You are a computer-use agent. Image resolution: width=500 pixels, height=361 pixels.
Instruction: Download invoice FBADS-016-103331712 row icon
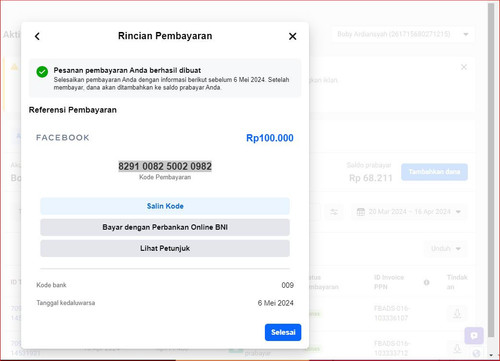457,348
